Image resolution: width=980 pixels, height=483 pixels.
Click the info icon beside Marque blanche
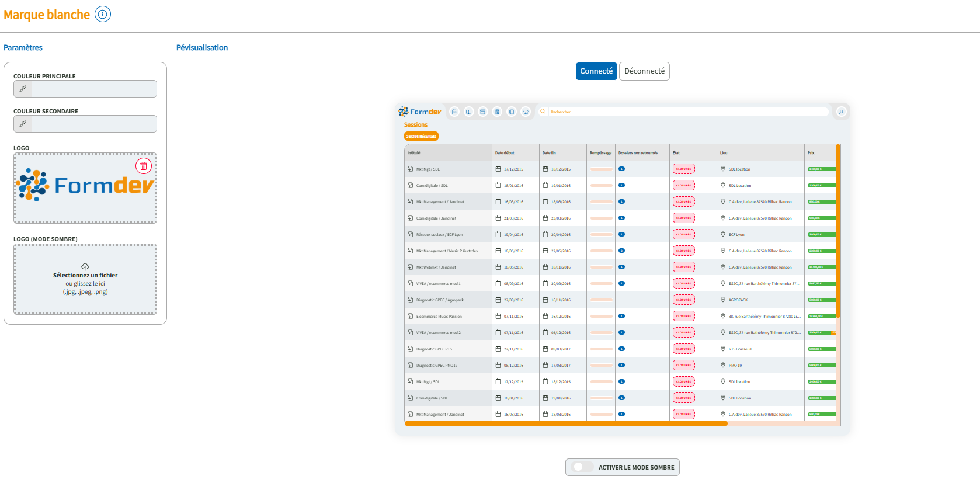pyautogui.click(x=103, y=15)
